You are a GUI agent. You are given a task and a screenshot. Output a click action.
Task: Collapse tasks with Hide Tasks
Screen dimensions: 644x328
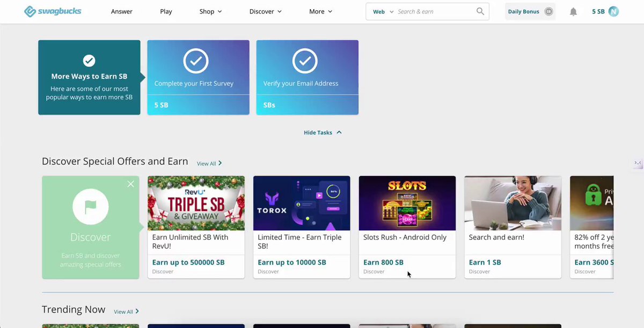[323, 133]
